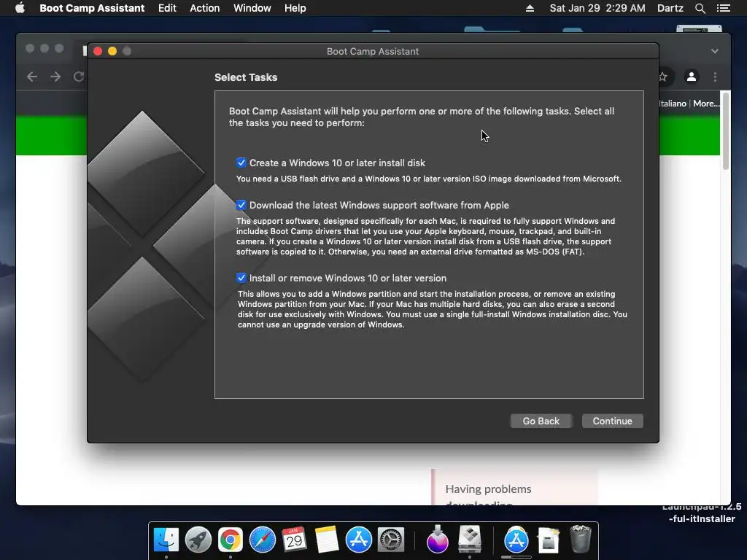747x560 pixels.
Task: Open the Help menu
Action: (295, 8)
